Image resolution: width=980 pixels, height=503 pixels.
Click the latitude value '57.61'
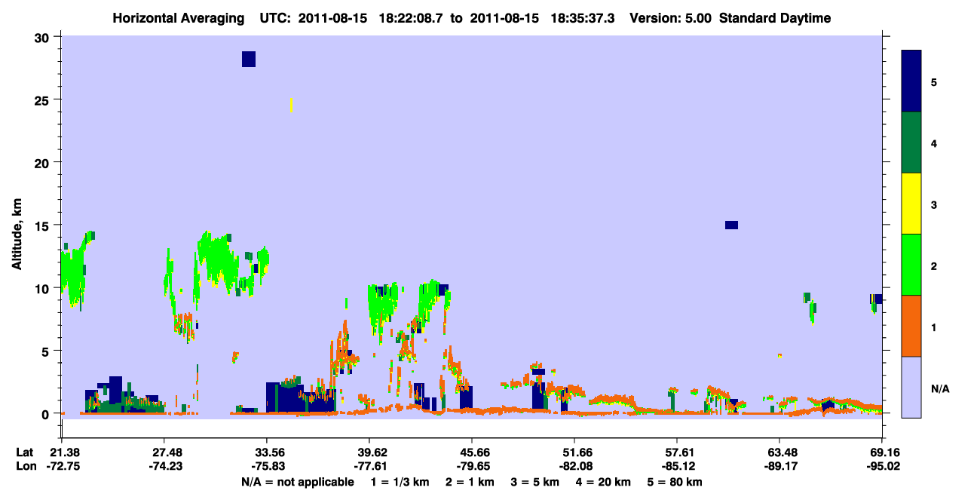[677, 452]
